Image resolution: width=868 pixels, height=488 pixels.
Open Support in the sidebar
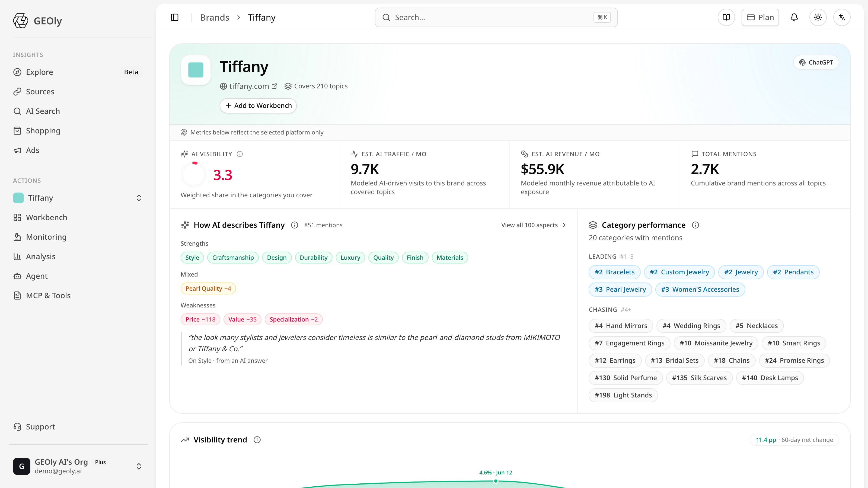click(x=78, y=427)
